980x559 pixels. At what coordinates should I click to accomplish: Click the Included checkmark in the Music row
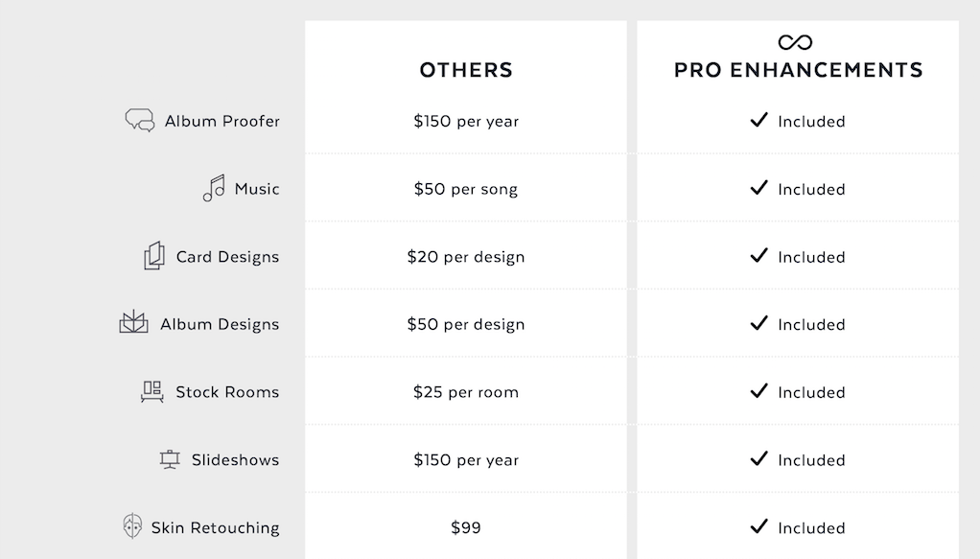click(x=758, y=188)
